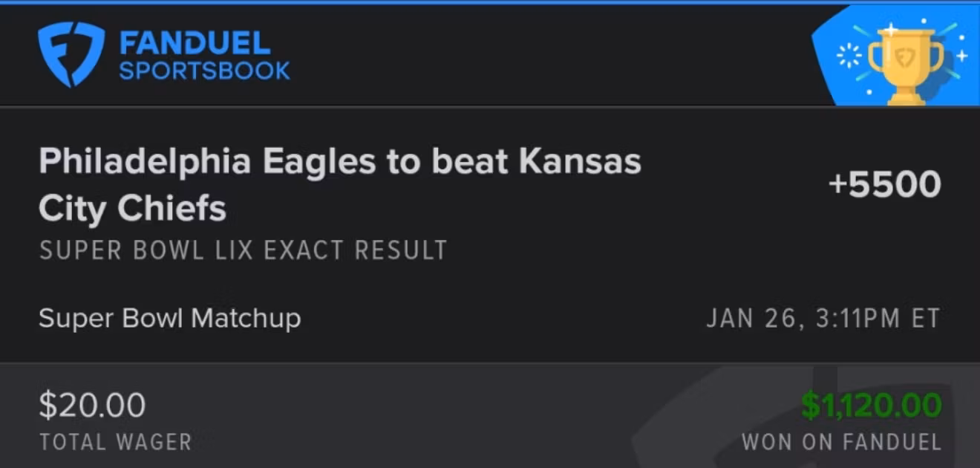Select the +5500 odds value

coord(884,185)
